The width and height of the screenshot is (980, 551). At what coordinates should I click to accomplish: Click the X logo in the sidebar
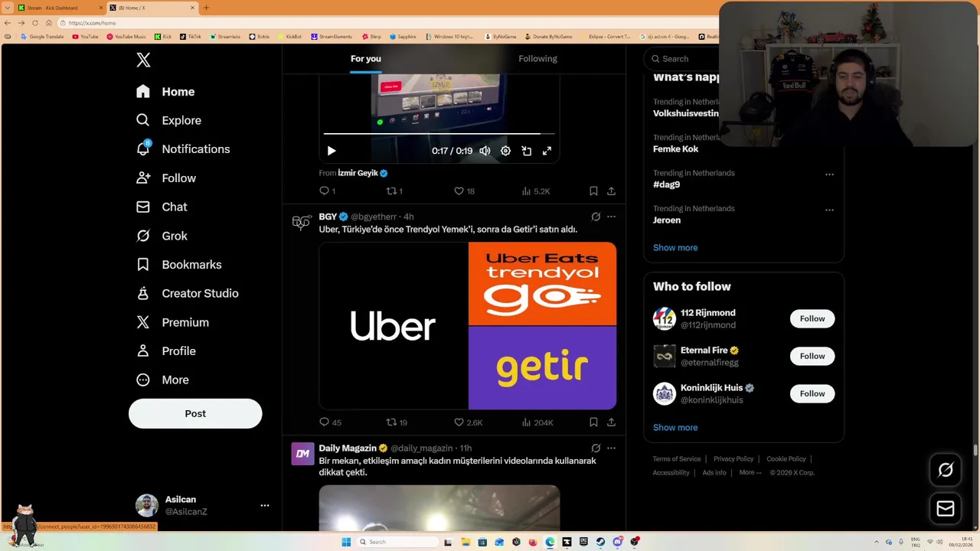tap(143, 60)
